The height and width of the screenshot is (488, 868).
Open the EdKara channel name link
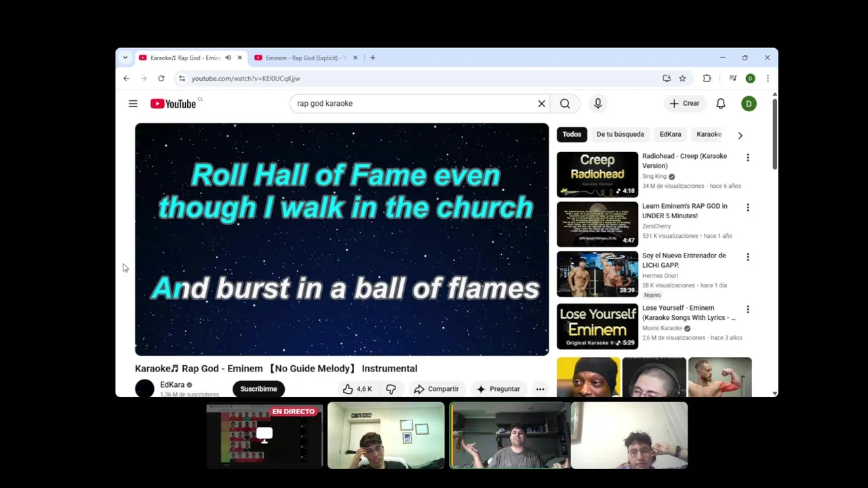click(172, 385)
